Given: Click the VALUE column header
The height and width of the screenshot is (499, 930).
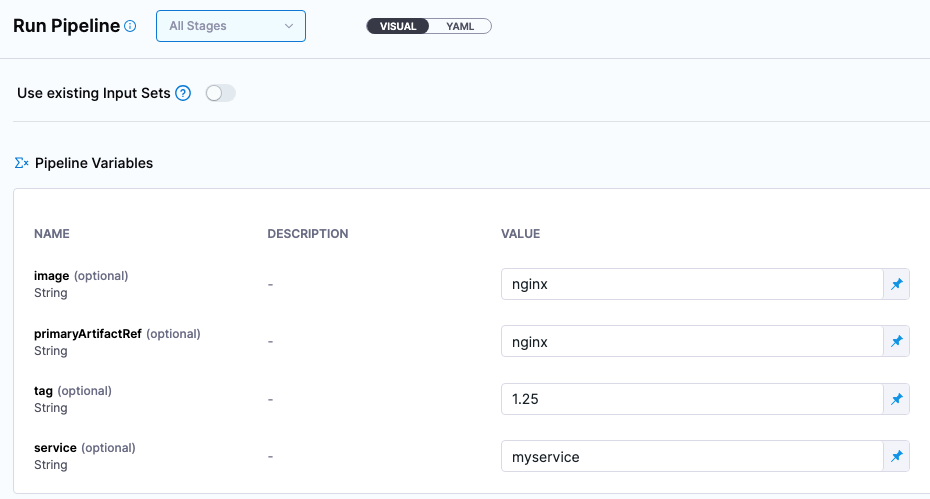Looking at the screenshot, I should point(520,234).
